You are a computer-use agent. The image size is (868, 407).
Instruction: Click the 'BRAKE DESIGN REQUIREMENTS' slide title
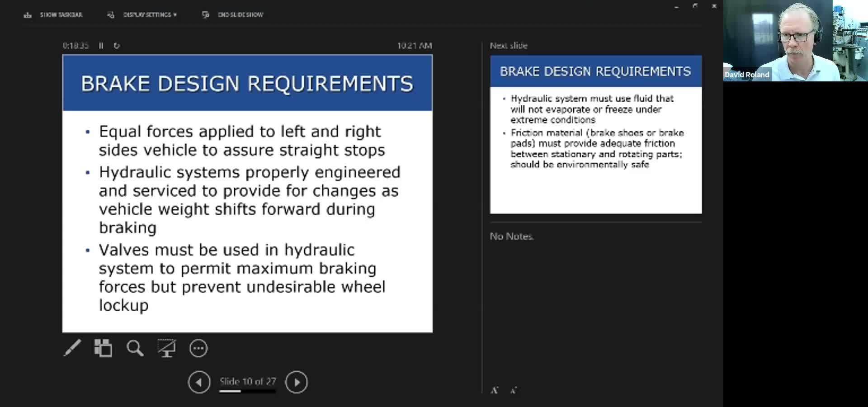[x=247, y=84]
